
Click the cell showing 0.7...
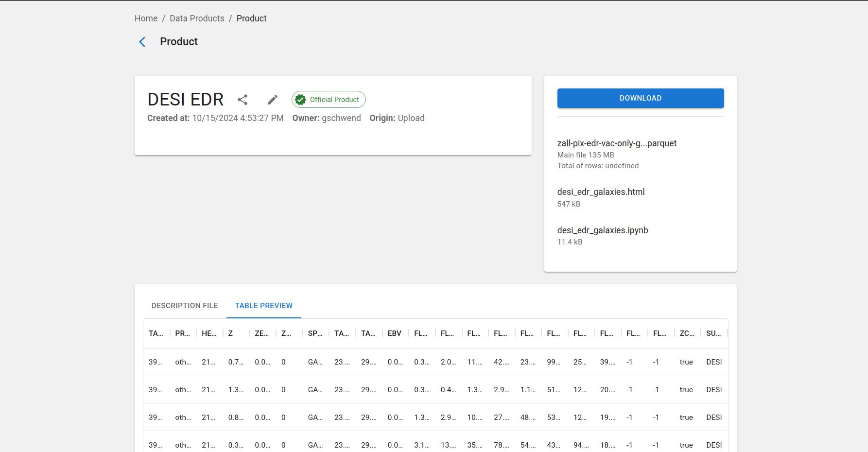[236, 362]
